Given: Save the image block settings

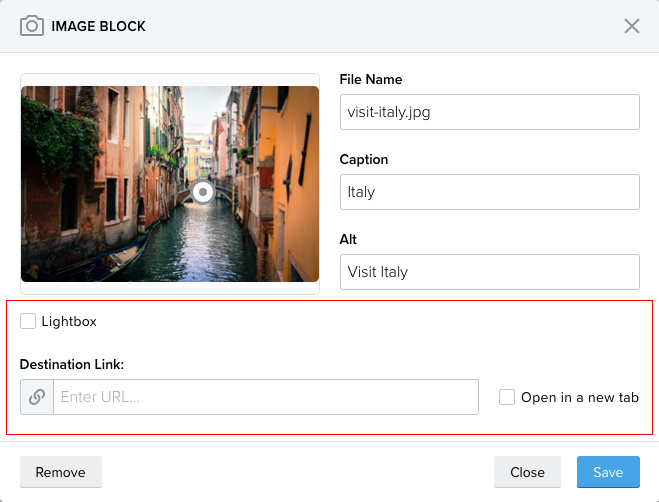Looking at the screenshot, I should coord(608,472).
